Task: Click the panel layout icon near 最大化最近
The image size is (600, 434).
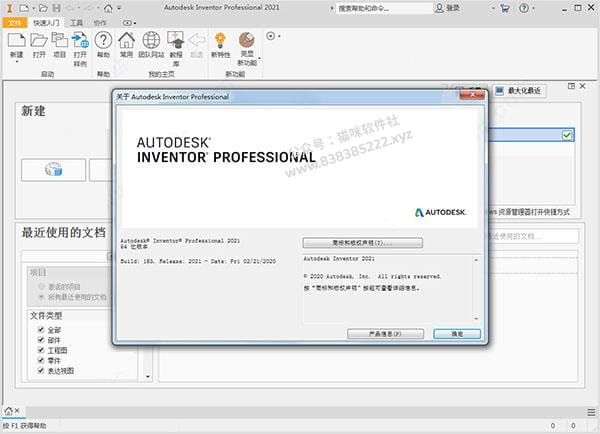Action: click(571, 86)
